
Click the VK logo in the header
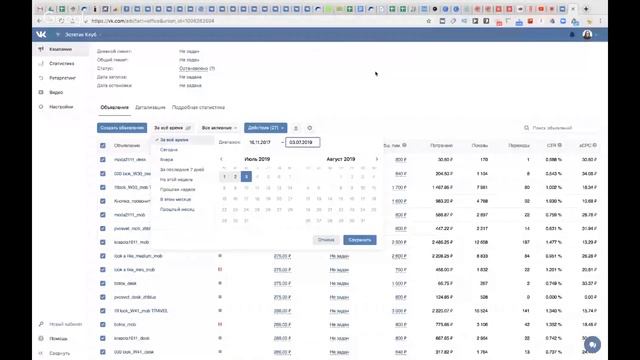click(x=41, y=35)
